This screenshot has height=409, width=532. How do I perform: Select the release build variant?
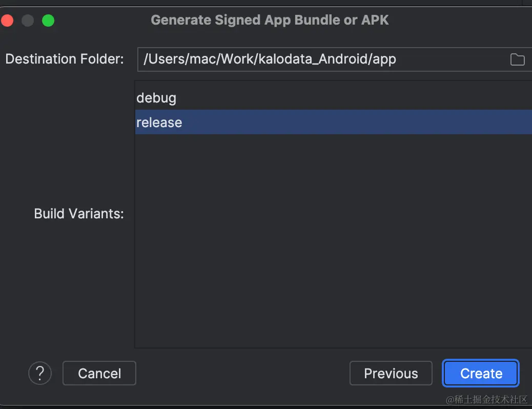click(333, 122)
